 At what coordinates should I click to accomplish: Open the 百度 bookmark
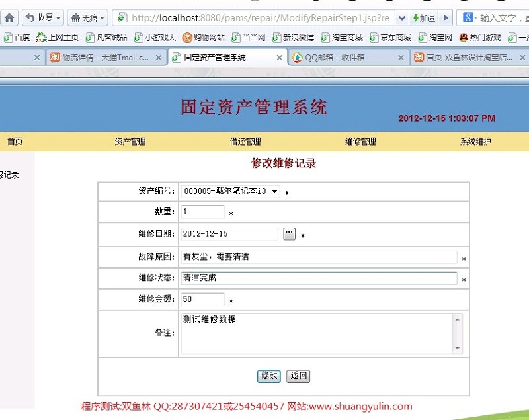17,38
